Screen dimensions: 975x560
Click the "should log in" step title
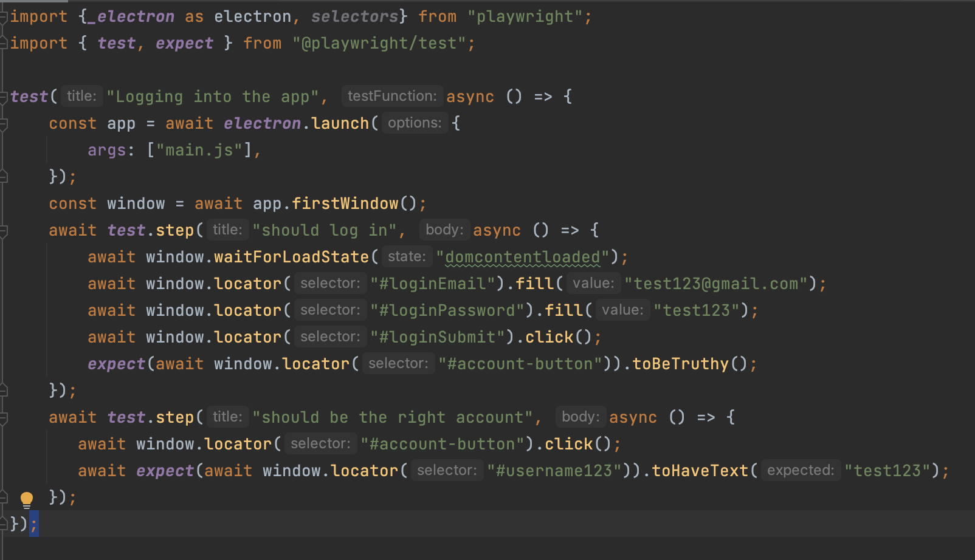click(325, 230)
